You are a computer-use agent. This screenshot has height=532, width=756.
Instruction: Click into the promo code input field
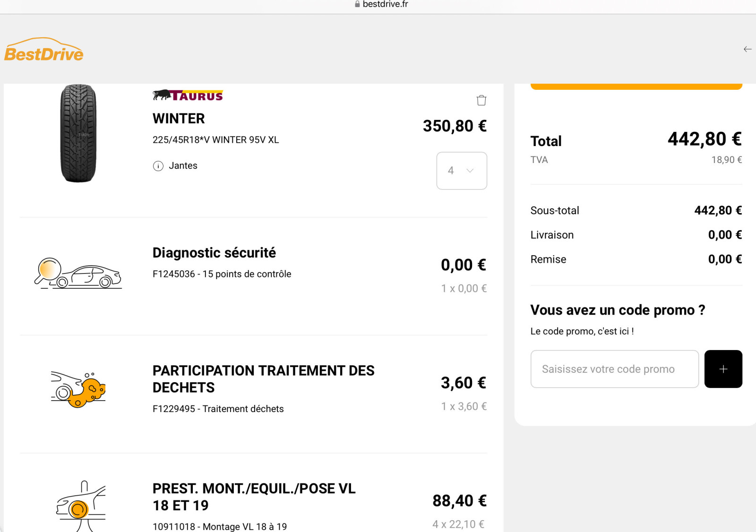[x=614, y=369]
